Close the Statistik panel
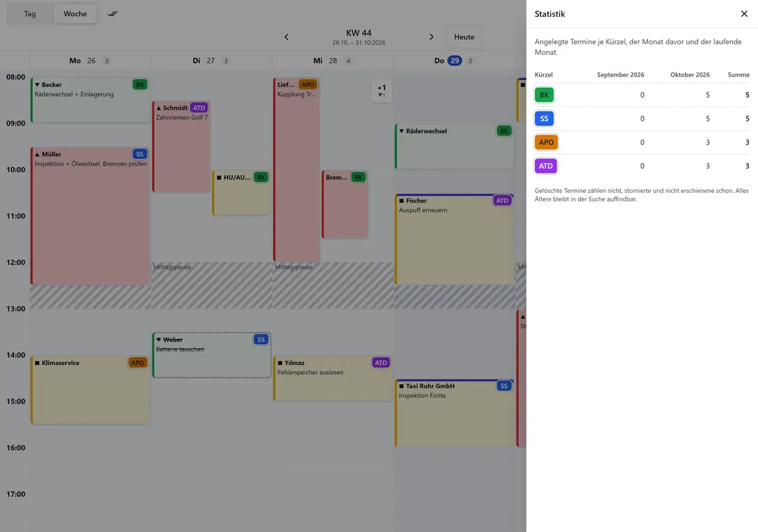This screenshot has height=532, width=758. [x=744, y=13]
